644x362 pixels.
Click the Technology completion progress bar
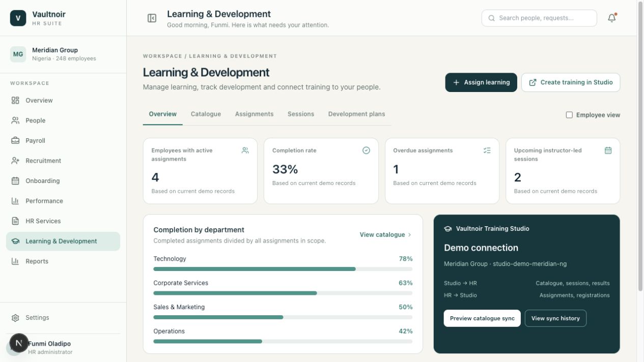pyautogui.click(x=283, y=269)
